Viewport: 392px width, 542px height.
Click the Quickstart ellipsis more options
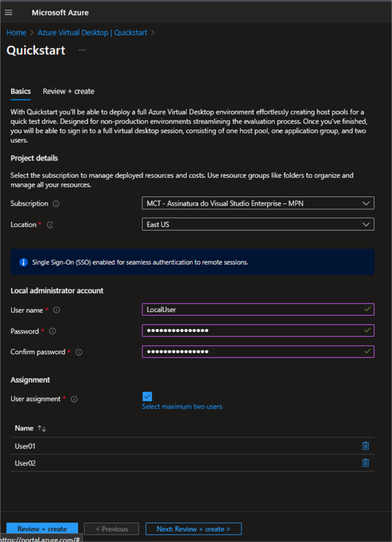tap(82, 50)
